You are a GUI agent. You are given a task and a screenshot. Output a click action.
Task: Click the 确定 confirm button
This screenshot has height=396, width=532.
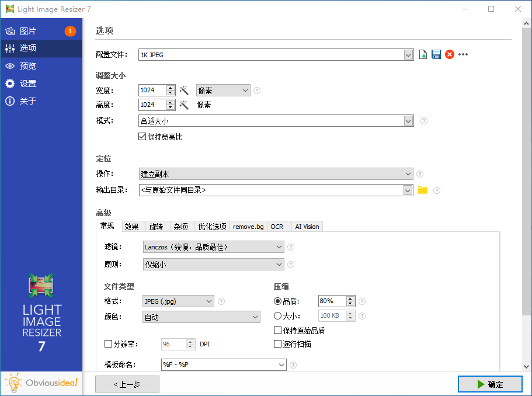pyautogui.click(x=491, y=384)
